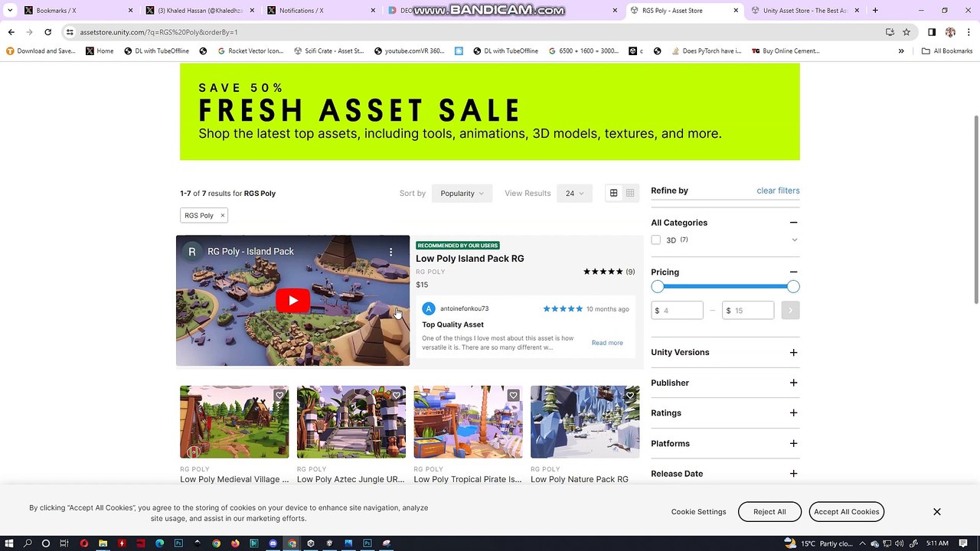This screenshot has width=980, height=551.
Task: Switch to list view for results
Action: click(630, 193)
